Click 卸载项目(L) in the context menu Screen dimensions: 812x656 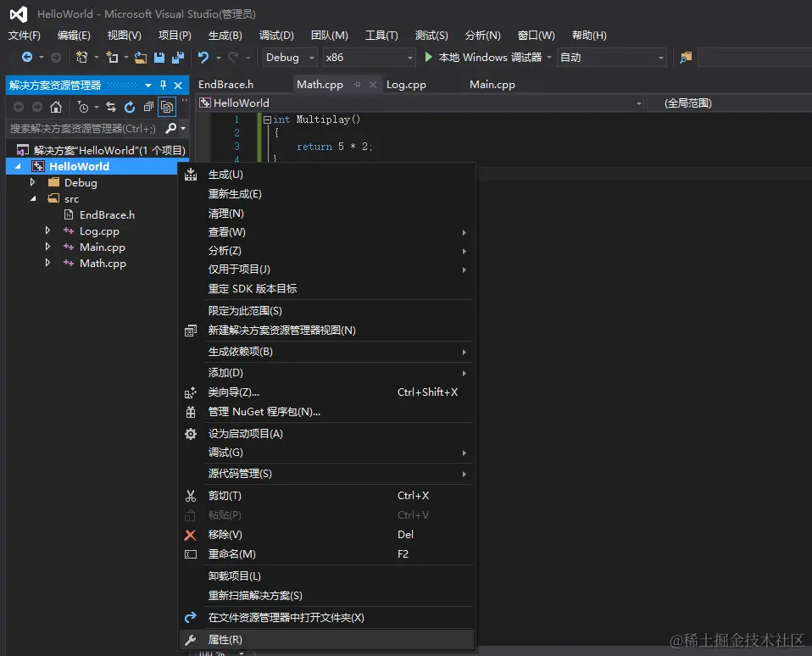pyautogui.click(x=326, y=575)
